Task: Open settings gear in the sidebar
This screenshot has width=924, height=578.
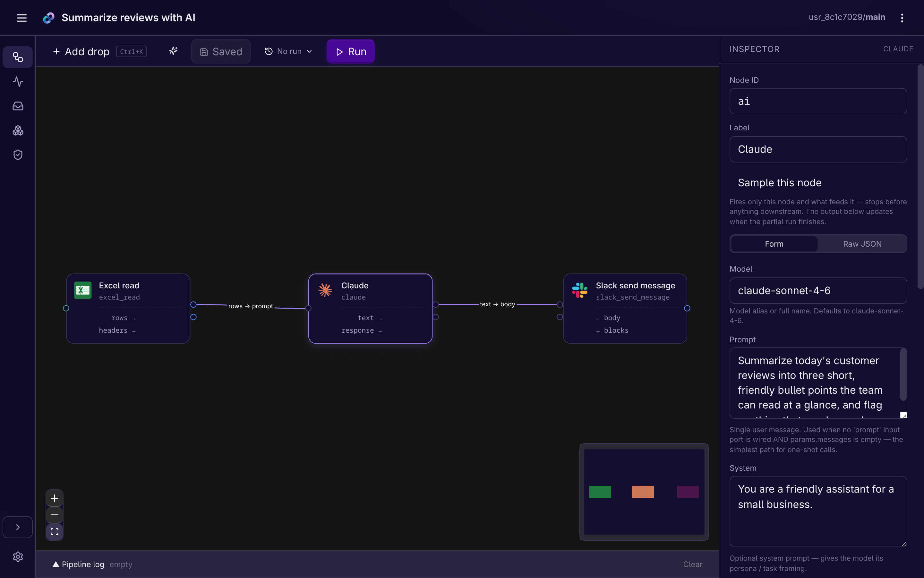Action: [x=18, y=557]
